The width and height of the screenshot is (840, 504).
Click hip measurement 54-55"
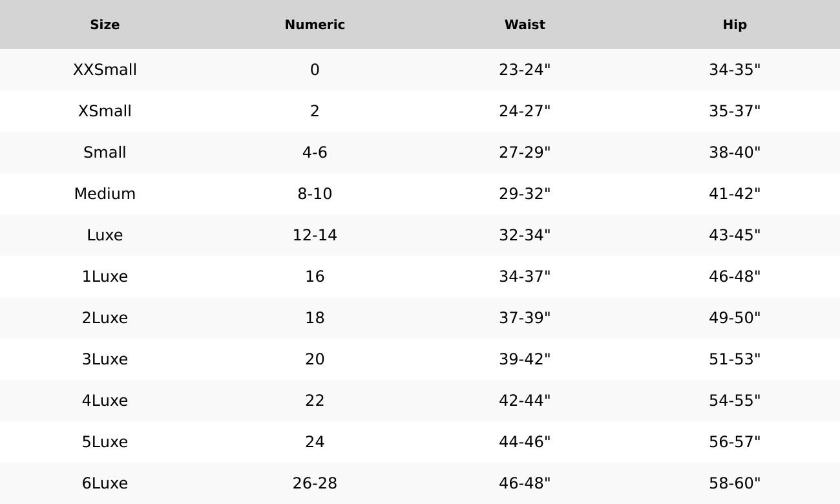click(x=735, y=401)
